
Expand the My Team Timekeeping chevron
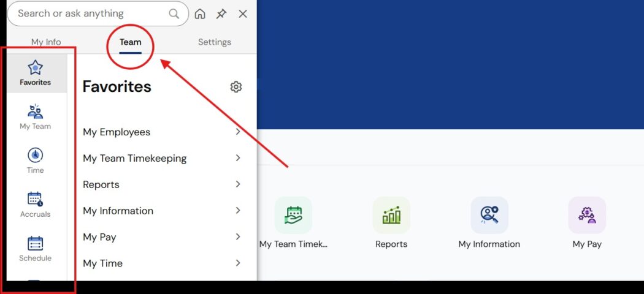click(x=238, y=158)
